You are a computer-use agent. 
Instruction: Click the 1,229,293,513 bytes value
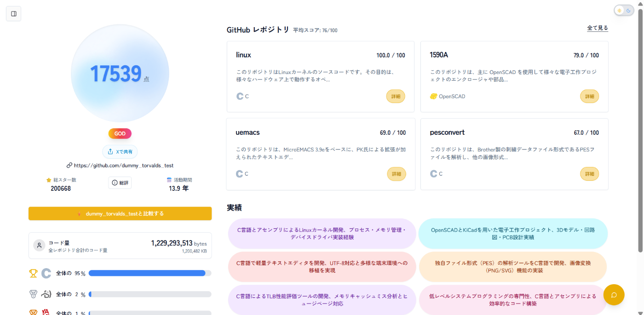coord(179,243)
